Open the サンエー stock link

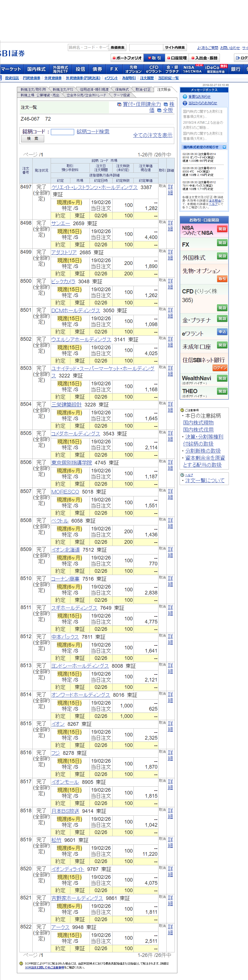[61, 223]
